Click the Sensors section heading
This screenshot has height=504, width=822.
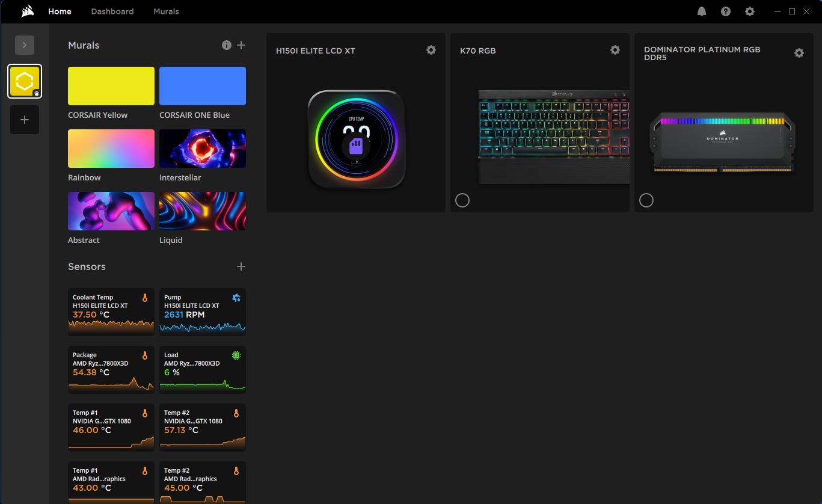pyautogui.click(x=87, y=266)
